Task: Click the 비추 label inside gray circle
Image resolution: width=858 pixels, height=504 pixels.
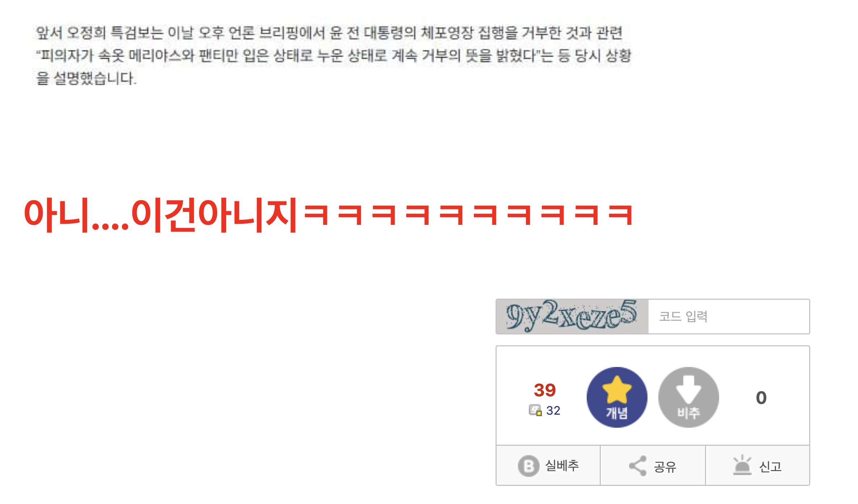Action: pos(688,413)
